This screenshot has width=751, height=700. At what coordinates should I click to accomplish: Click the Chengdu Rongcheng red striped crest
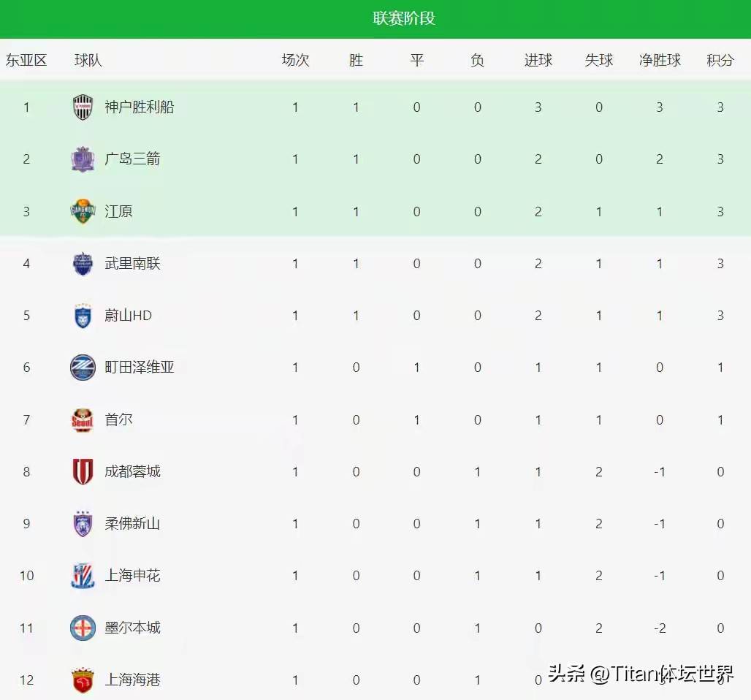point(83,472)
